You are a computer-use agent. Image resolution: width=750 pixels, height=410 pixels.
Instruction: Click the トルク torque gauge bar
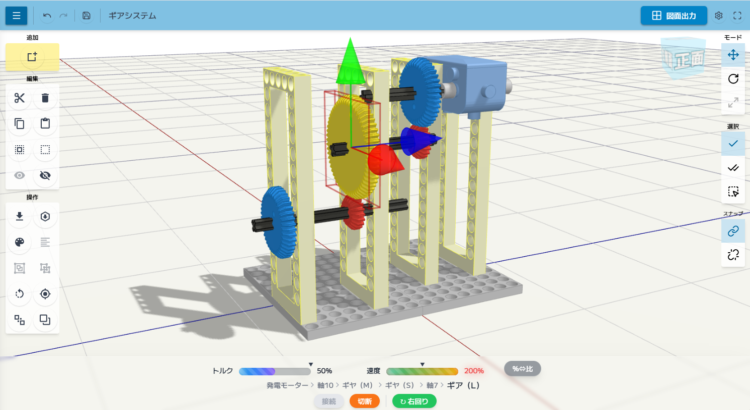coord(275,371)
